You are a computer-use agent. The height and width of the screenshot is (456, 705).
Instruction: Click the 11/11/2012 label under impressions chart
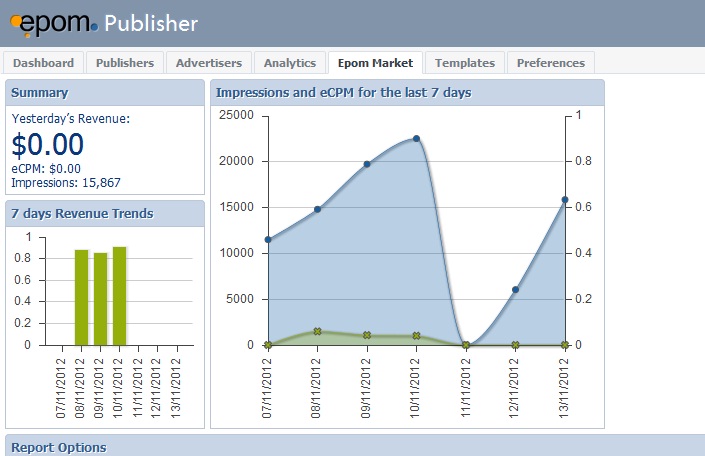coord(465,388)
